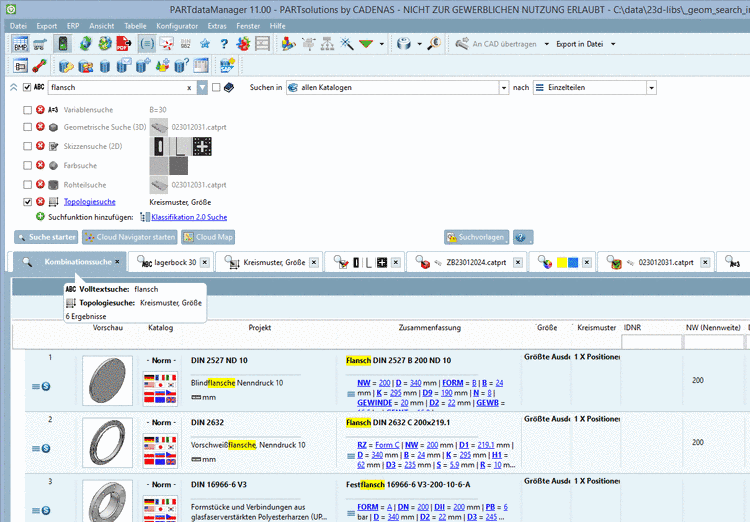Open dropdown arrow next to bushing icon
The height and width of the screenshot is (522, 750).
[419, 44]
